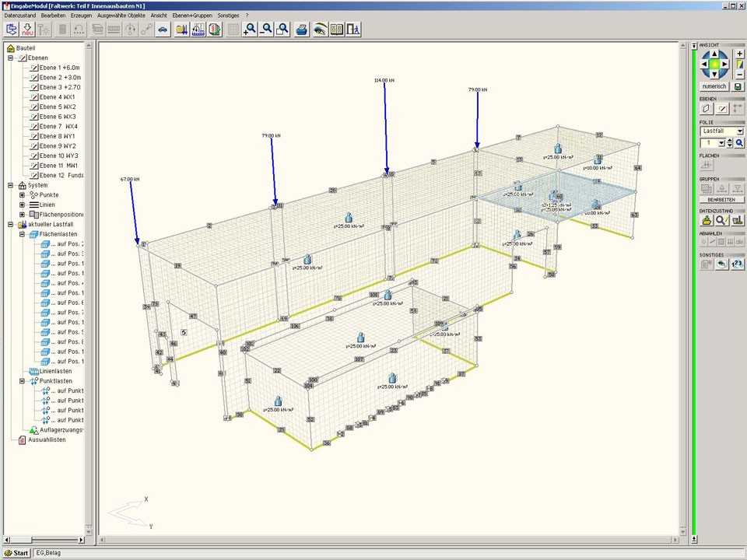Click the 'neu' new file toolbar icon
The width and height of the screenshot is (747, 560).
(27, 30)
